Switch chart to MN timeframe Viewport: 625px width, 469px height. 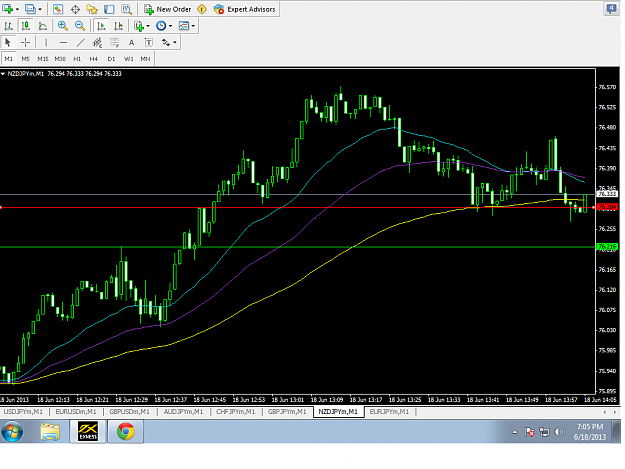click(x=145, y=59)
